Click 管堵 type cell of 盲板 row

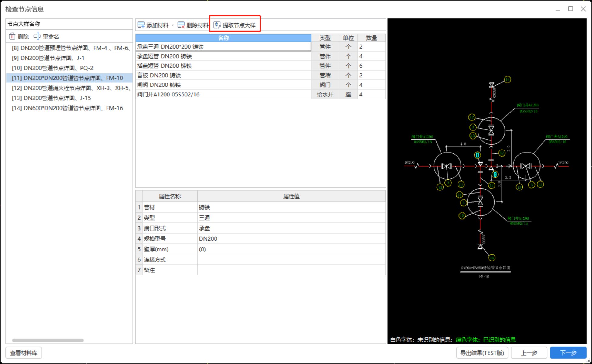325,75
